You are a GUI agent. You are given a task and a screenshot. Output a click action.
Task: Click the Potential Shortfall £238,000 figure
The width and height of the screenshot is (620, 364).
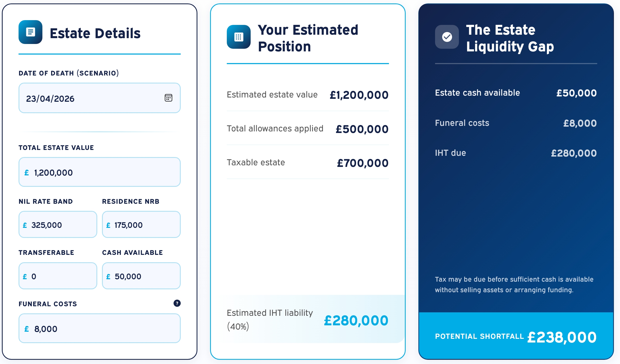[562, 338]
